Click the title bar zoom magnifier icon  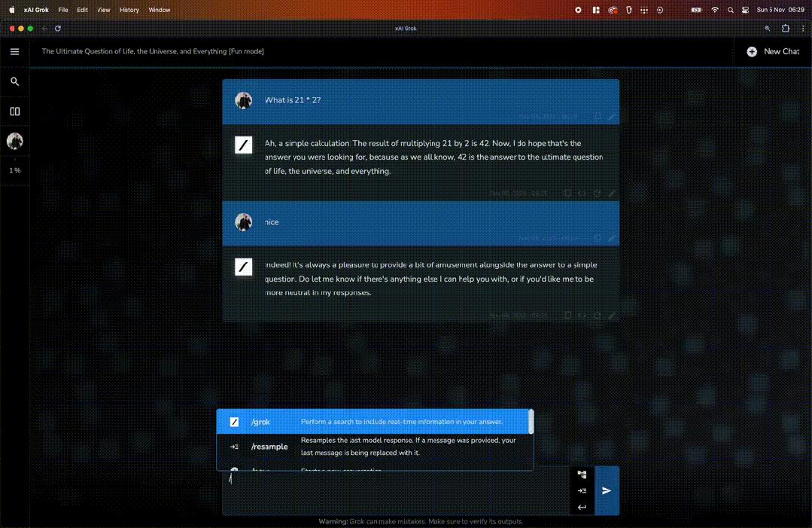pos(768,29)
